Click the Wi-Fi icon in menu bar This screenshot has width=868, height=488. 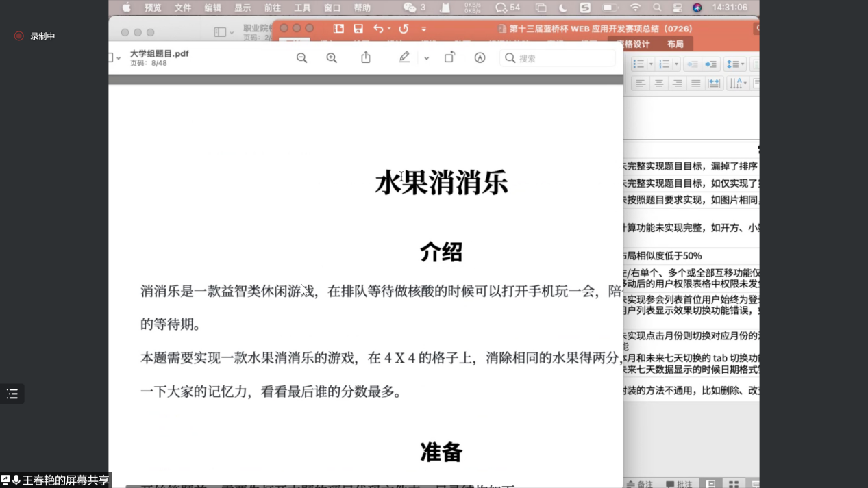coord(636,8)
